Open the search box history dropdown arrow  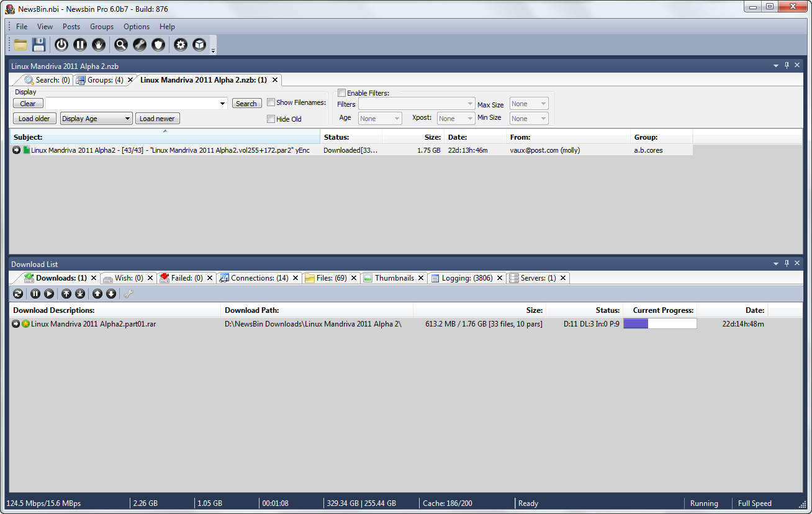point(223,104)
